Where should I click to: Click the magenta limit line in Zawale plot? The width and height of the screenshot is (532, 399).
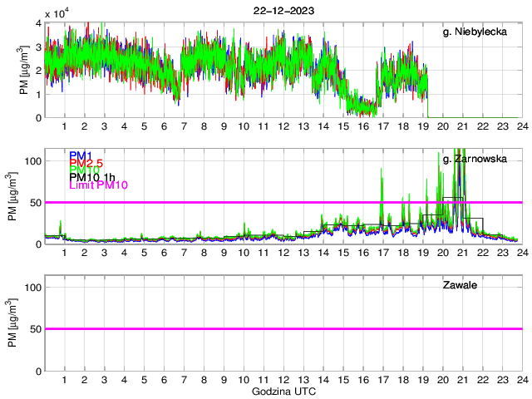[x=283, y=328]
